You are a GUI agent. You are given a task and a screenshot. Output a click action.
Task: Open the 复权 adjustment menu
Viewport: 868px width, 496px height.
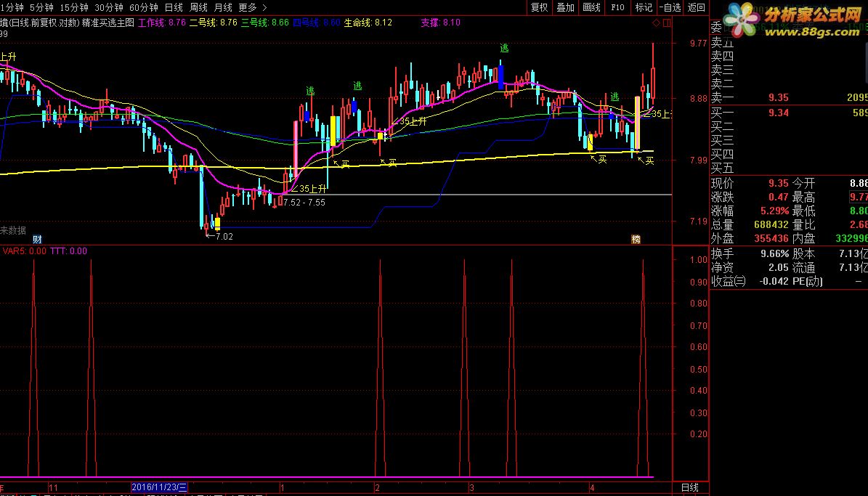click(x=539, y=7)
